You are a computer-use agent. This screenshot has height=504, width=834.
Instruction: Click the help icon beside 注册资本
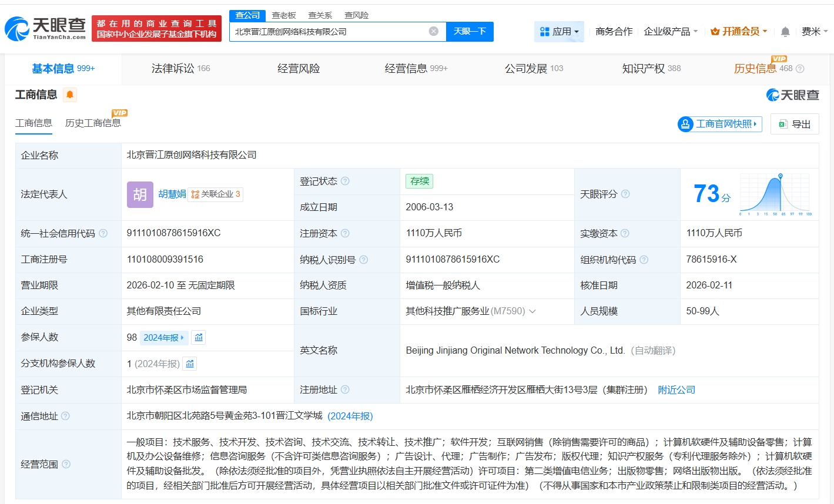click(x=345, y=233)
